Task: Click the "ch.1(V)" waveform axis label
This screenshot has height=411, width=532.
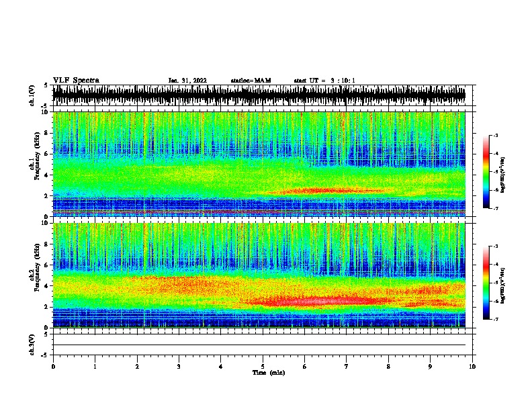Action: click(x=32, y=95)
